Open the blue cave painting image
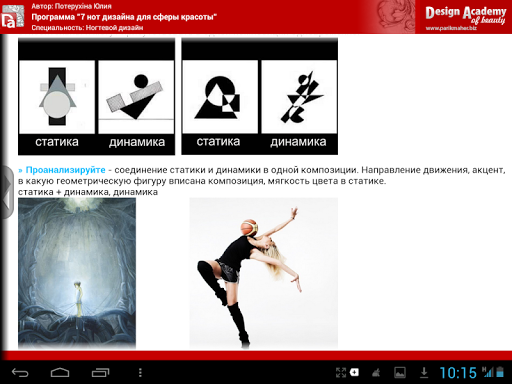 coord(77,273)
